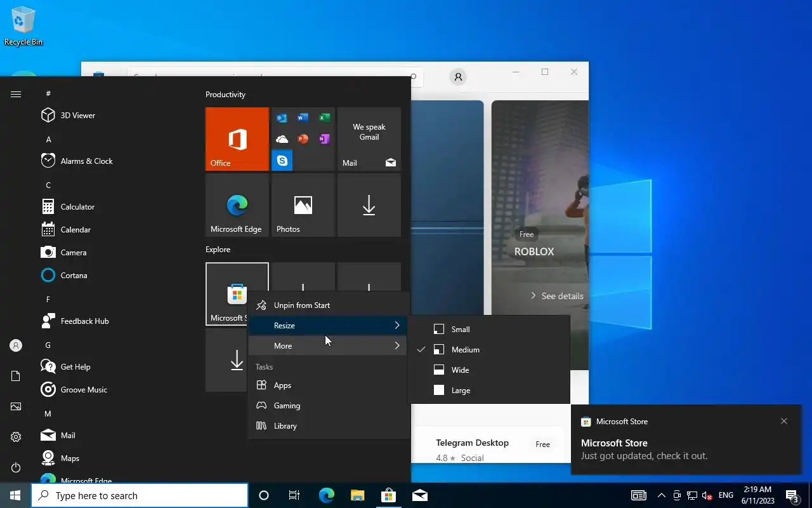Set tile size to Small

tap(489, 330)
